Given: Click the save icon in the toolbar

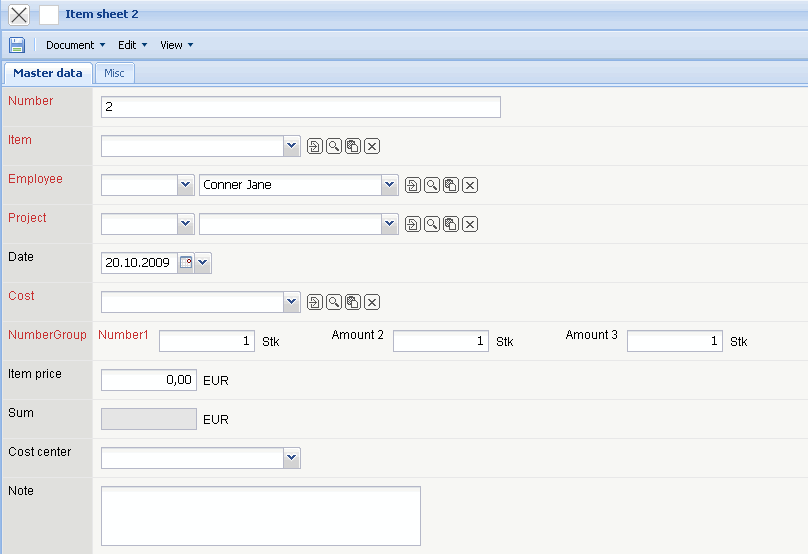Looking at the screenshot, I should (17, 45).
